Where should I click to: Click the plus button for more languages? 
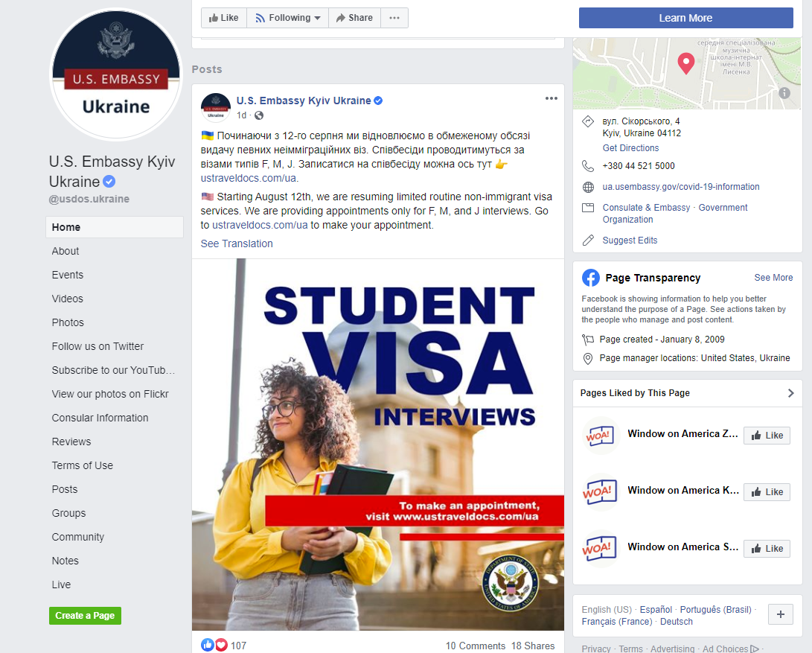(781, 614)
